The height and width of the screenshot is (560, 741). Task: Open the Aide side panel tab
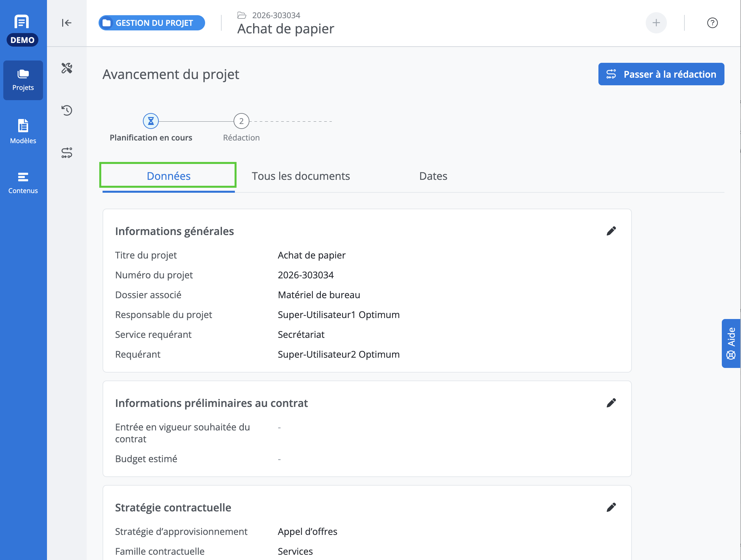(x=731, y=343)
